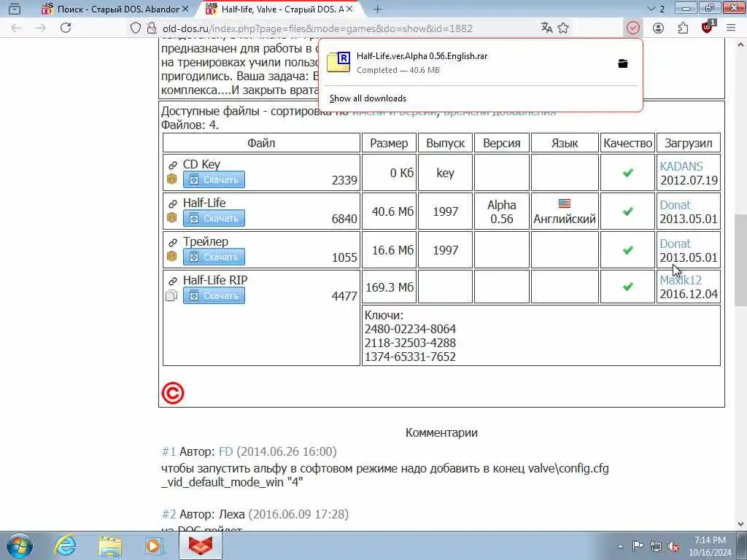
Task: Click the uBlock Origin extension icon
Action: click(708, 27)
